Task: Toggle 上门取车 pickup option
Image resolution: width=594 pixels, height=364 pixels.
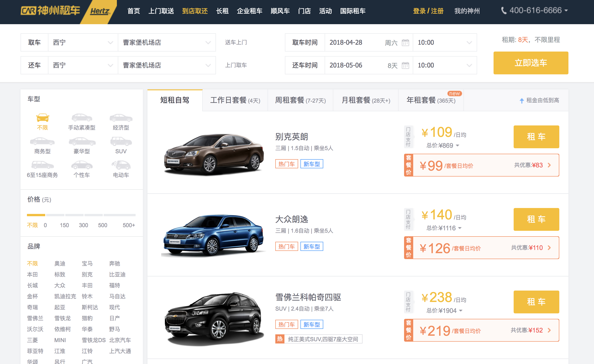Action: coord(236,65)
